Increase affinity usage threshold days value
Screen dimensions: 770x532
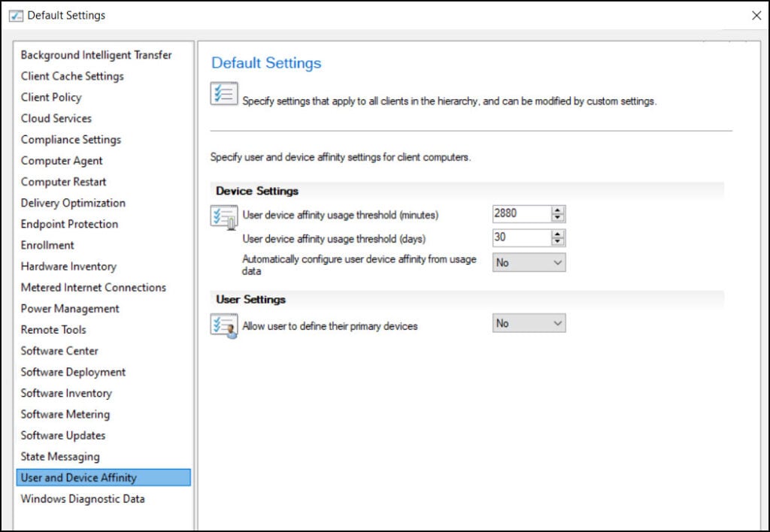(557, 234)
